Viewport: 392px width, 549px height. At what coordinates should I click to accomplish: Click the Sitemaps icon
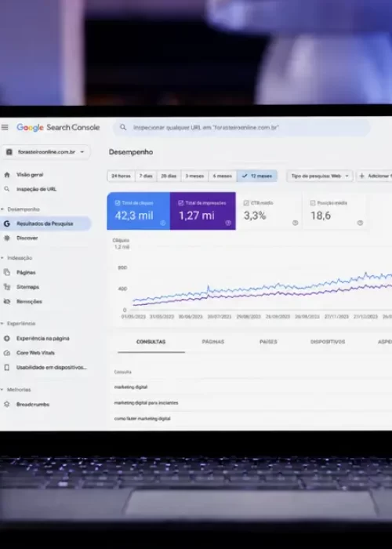pos(6,287)
